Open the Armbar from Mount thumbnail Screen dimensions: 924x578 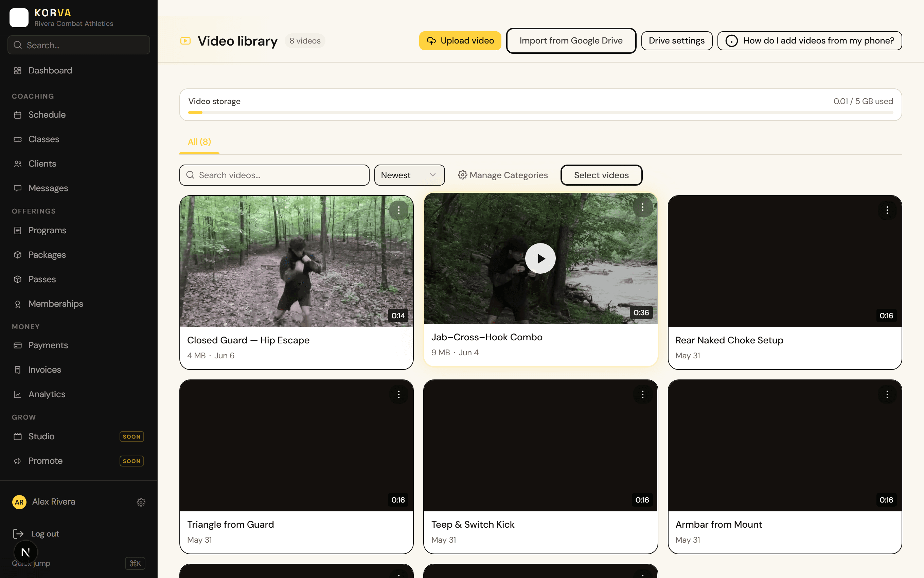pyautogui.click(x=785, y=446)
